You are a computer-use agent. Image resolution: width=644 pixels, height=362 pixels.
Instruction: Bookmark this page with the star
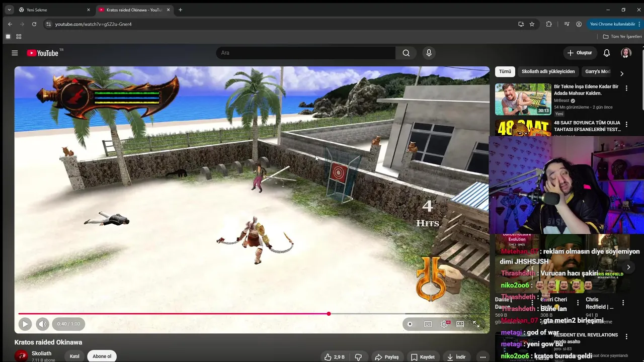(532, 24)
